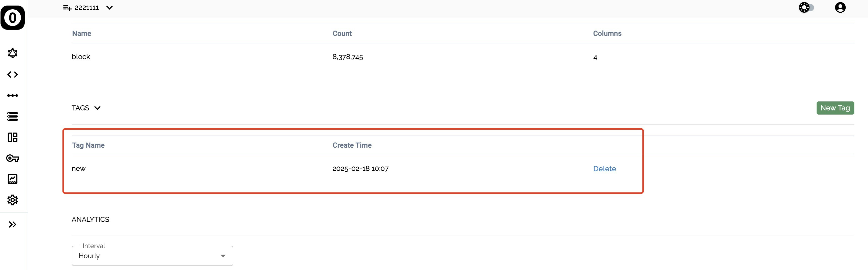868x270 pixels.
Task: Open the Interval Hourly dropdown
Action: [x=152, y=256]
